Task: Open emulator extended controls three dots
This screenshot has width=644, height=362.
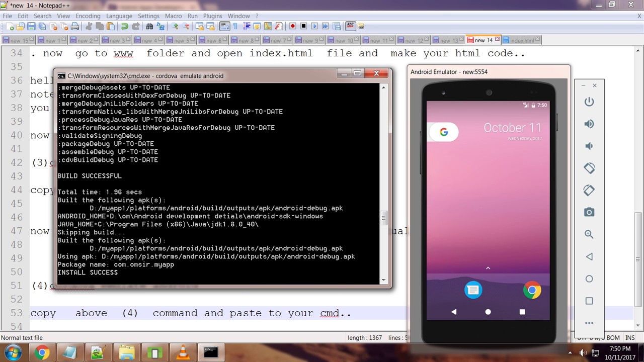Action: pos(589,323)
